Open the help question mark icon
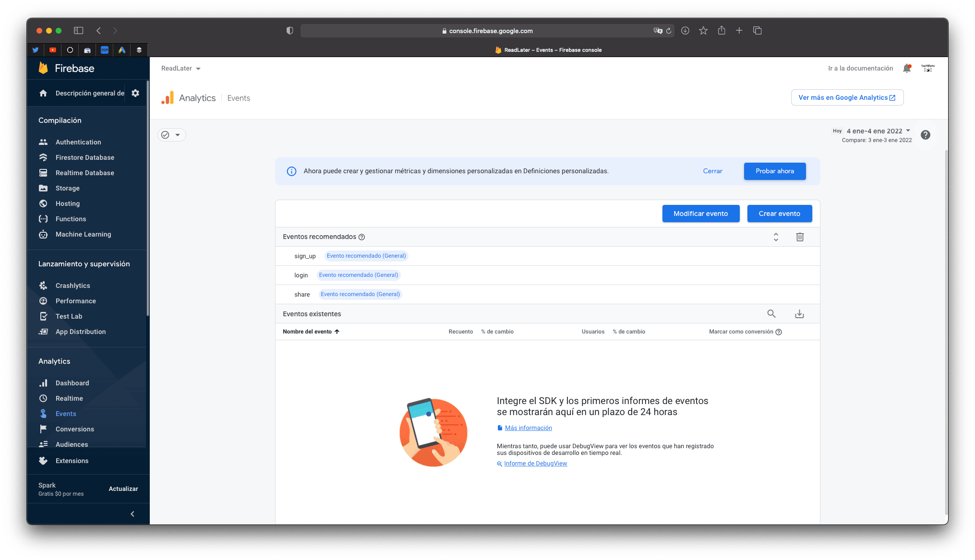975x560 pixels. pyautogui.click(x=926, y=135)
